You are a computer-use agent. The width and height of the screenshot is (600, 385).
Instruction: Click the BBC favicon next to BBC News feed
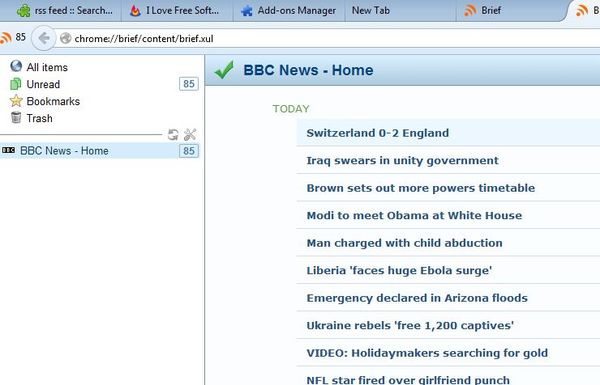tap(8, 150)
